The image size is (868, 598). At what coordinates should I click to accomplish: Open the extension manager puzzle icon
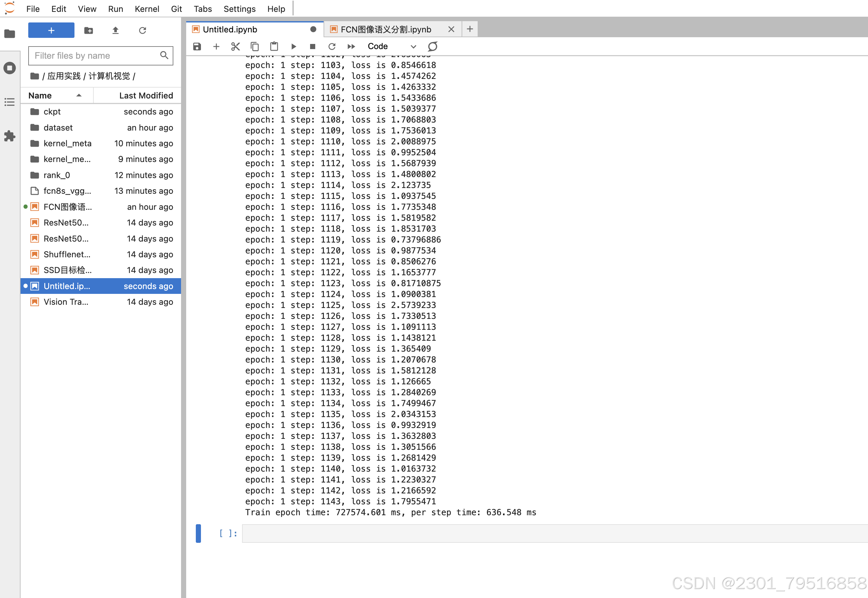(x=10, y=136)
